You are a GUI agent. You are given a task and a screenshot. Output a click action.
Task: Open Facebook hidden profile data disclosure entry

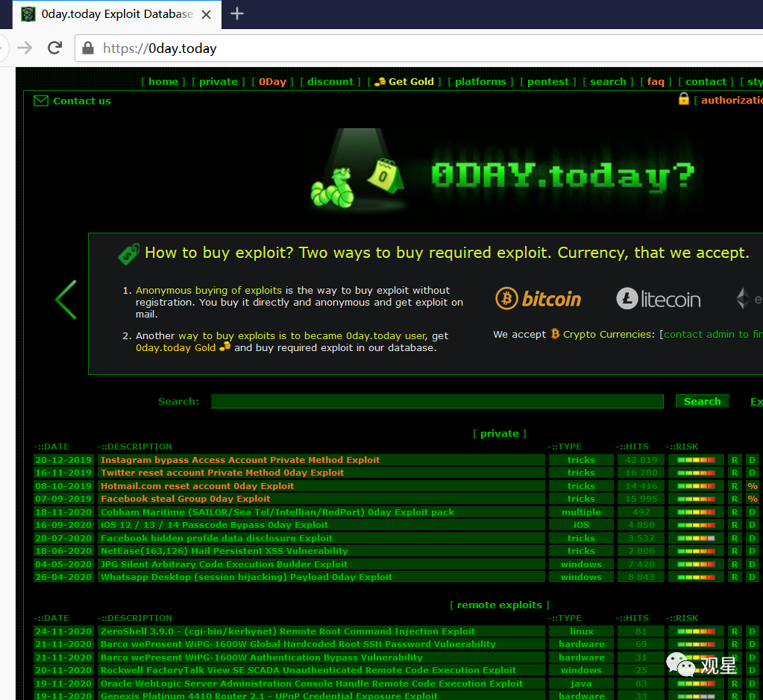coord(216,538)
